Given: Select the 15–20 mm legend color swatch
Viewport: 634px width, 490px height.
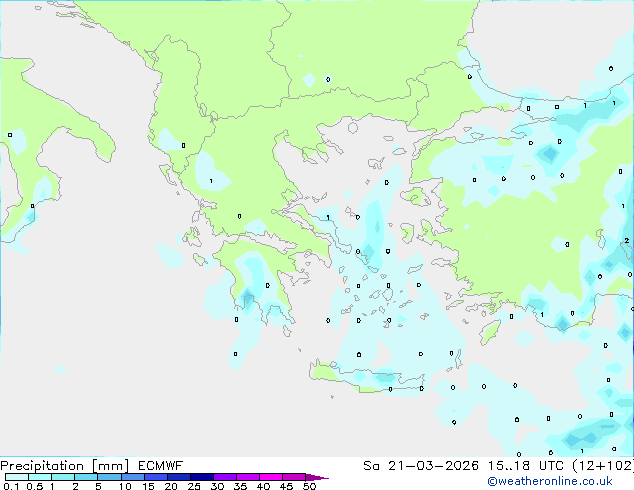Looking at the screenshot, I should [155, 477].
